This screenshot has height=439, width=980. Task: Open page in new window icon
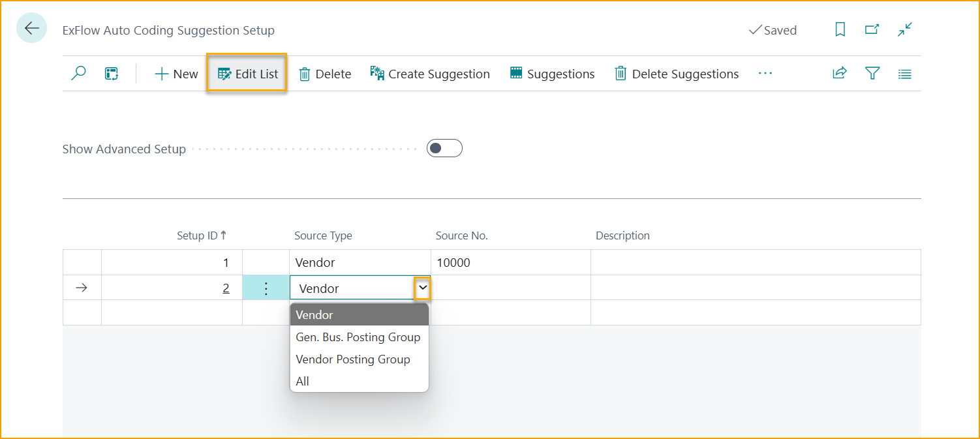click(x=872, y=30)
